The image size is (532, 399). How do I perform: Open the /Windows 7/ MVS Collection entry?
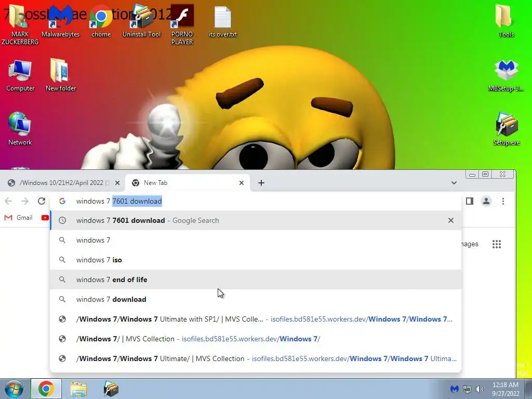tap(256, 339)
